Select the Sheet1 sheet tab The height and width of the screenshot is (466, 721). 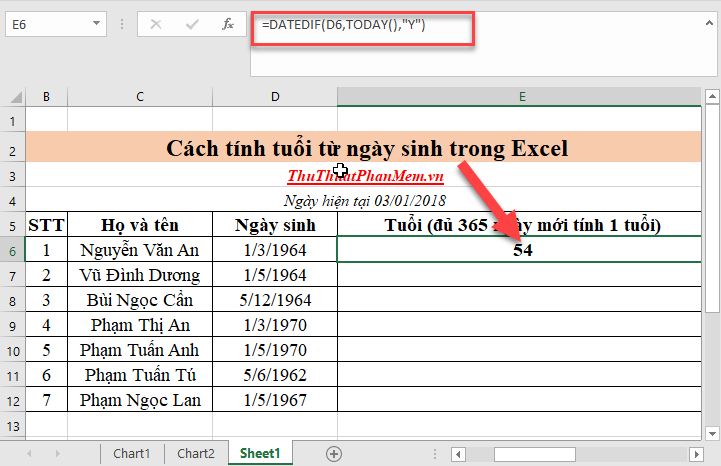click(x=260, y=453)
